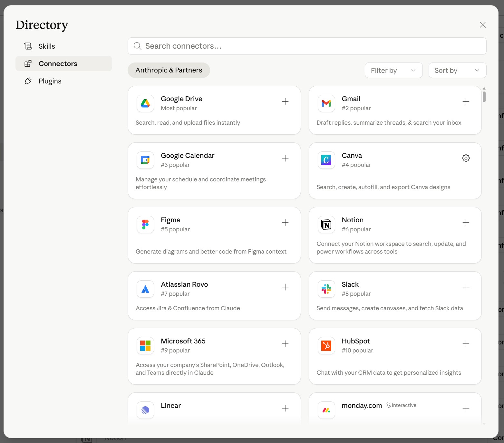Screen dimensions: 504x443
Task: Add the Figma connector with plus
Action: tap(285, 223)
